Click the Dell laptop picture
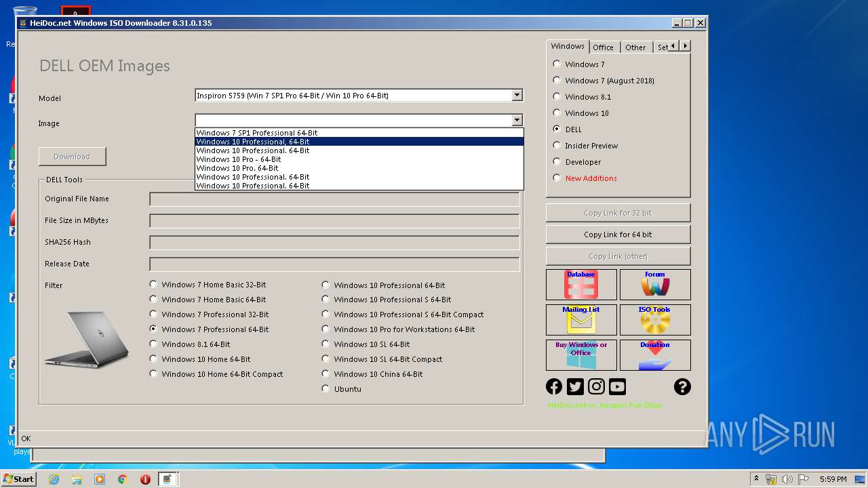This screenshot has width=868, height=488. (x=87, y=339)
